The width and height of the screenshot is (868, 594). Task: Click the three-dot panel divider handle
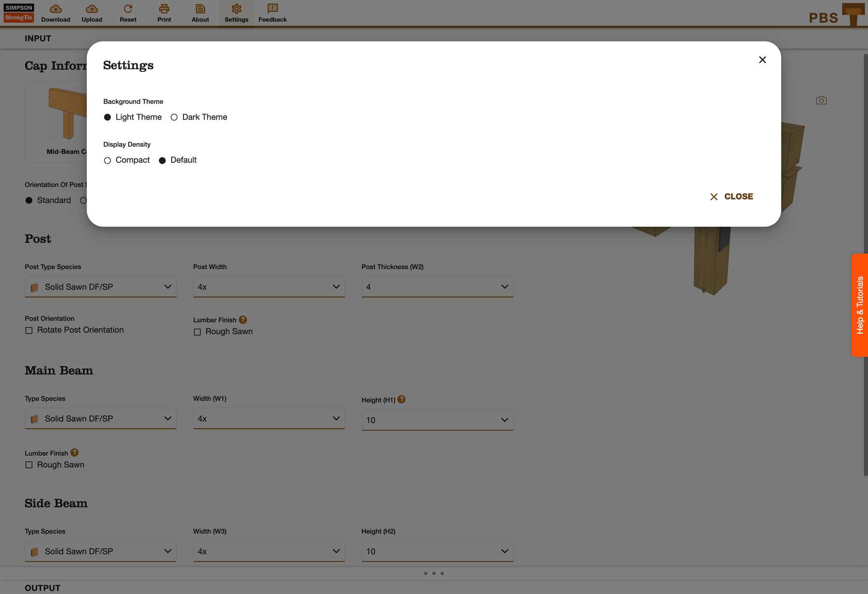[434, 573]
